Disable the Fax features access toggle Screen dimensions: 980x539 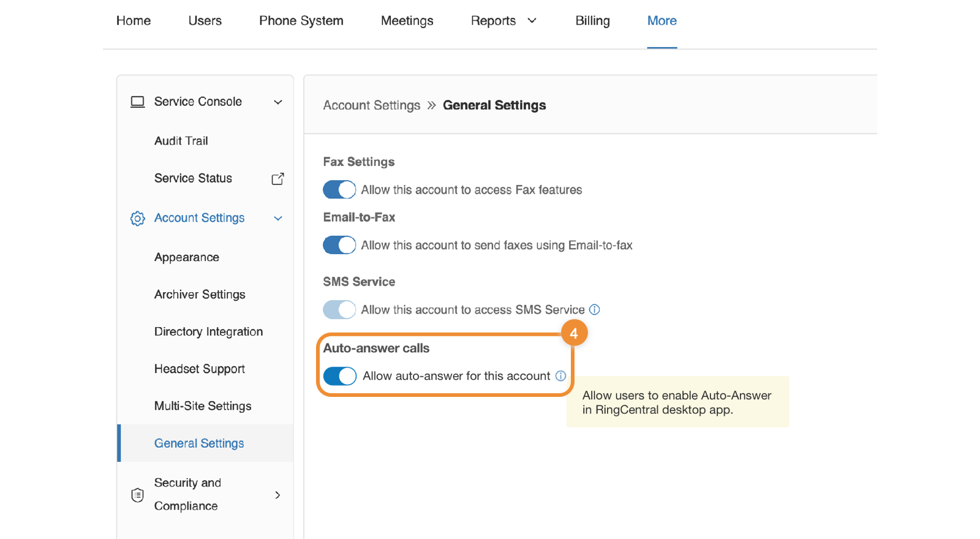point(339,190)
